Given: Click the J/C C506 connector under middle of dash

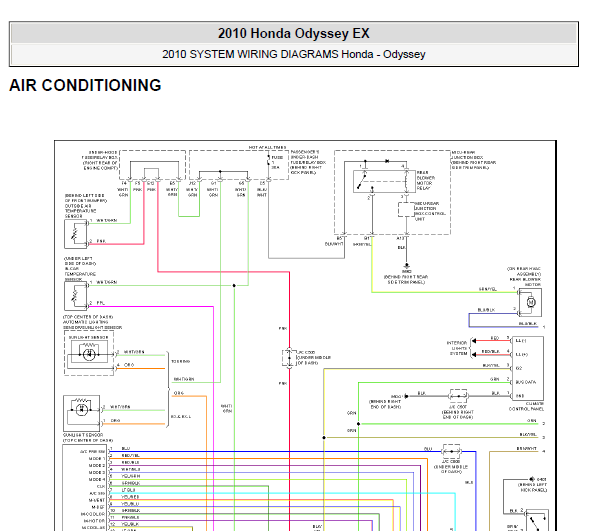Looking at the screenshot, I should [451, 451].
